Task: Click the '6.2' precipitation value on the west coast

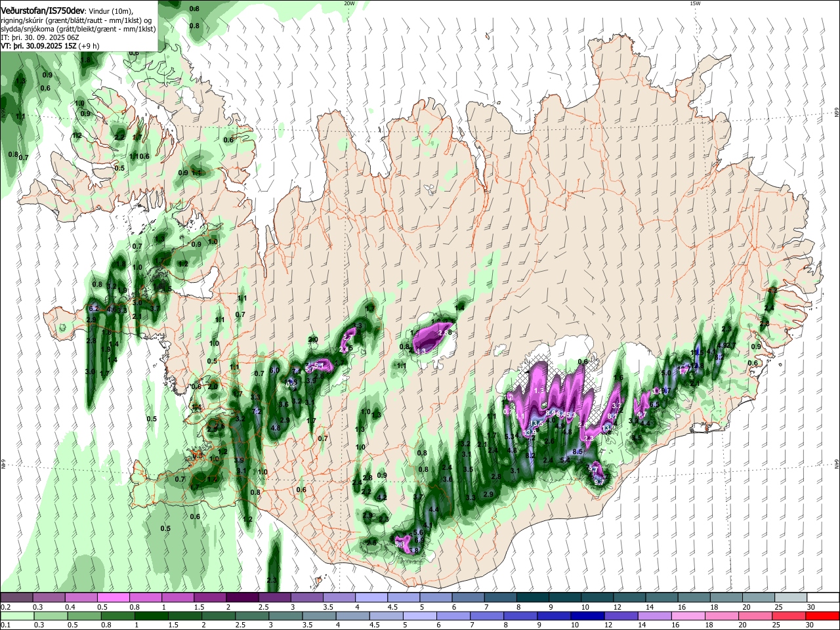Action: [93, 308]
